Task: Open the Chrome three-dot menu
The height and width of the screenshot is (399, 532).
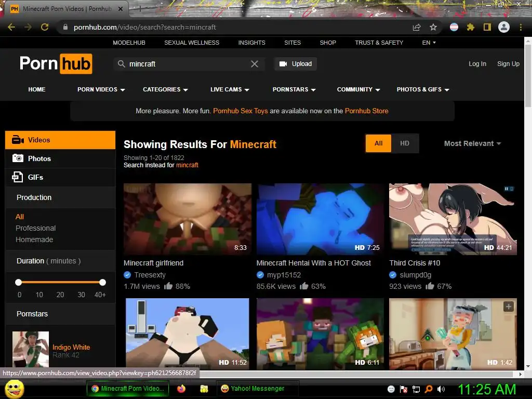Action: pos(521,27)
